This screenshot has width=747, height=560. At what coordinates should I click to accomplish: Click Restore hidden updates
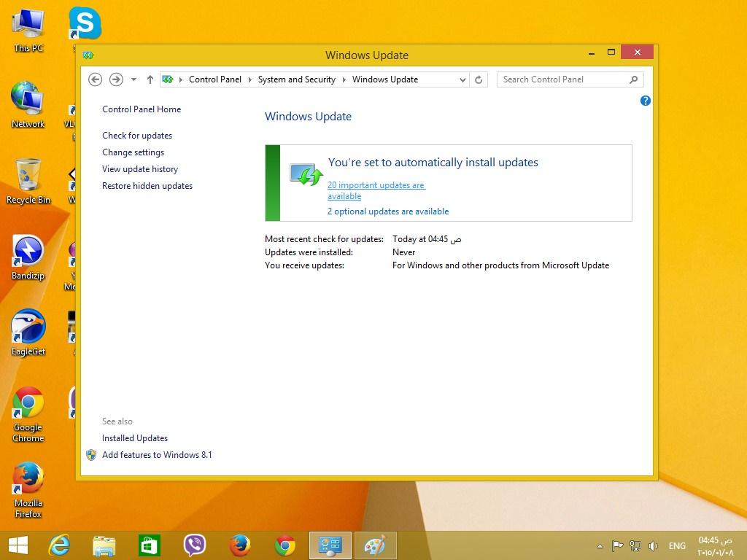point(147,186)
